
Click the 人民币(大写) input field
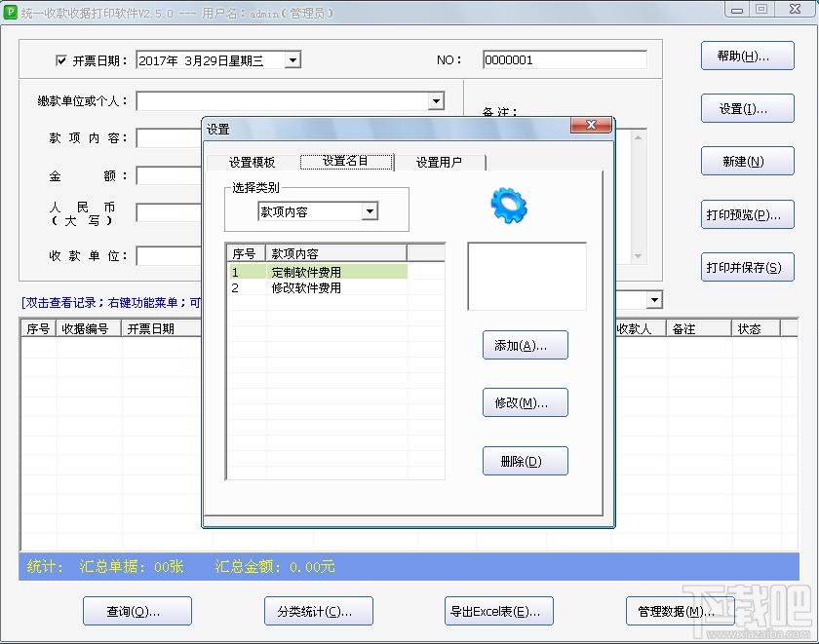(x=169, y=213)
